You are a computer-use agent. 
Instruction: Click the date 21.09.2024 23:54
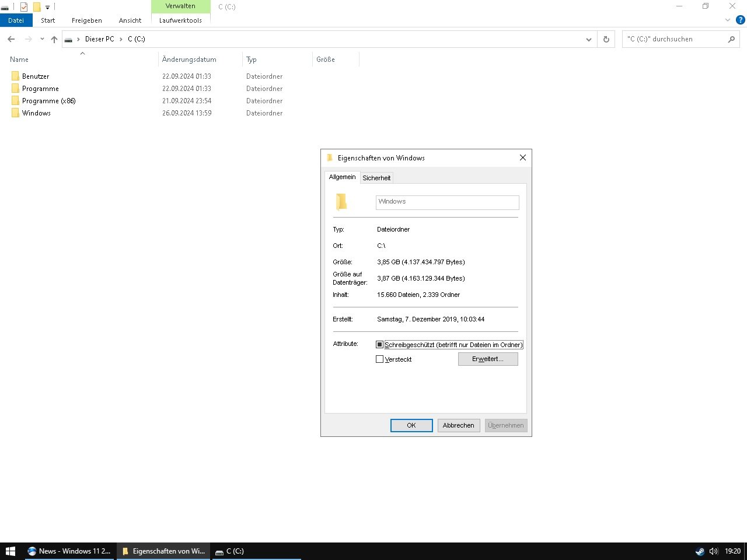pos(187,101)
